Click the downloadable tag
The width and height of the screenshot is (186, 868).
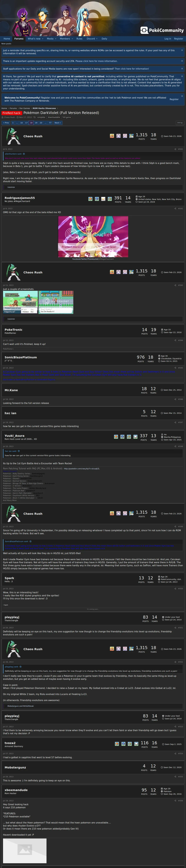click(54, 117)
